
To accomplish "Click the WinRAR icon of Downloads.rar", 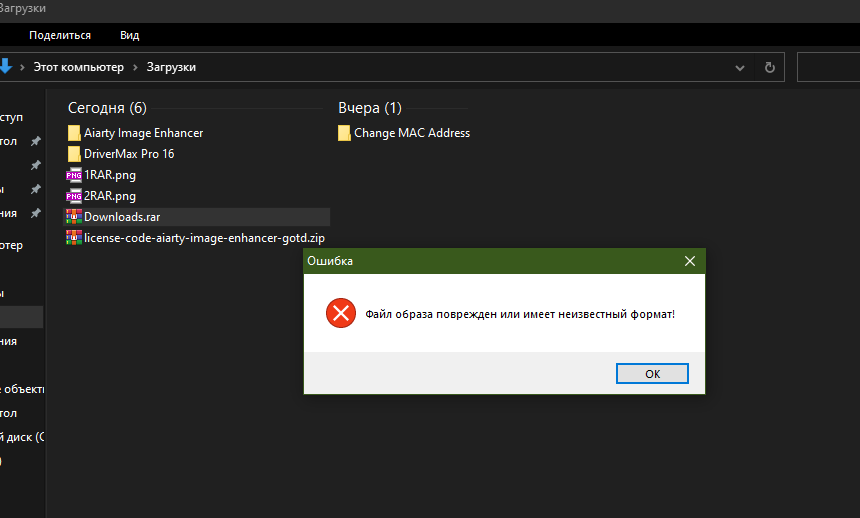I will coord(74,217).
